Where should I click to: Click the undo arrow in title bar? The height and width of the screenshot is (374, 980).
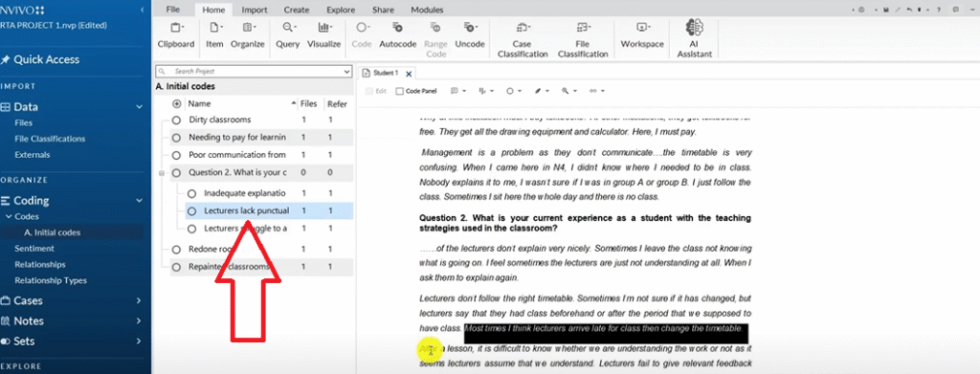[908, 10]
